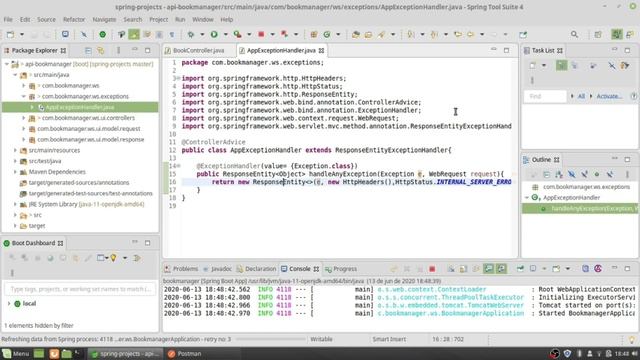The image size is (640, 360).
Task: Select the src/main/resources folder
Action: (54, 150)
